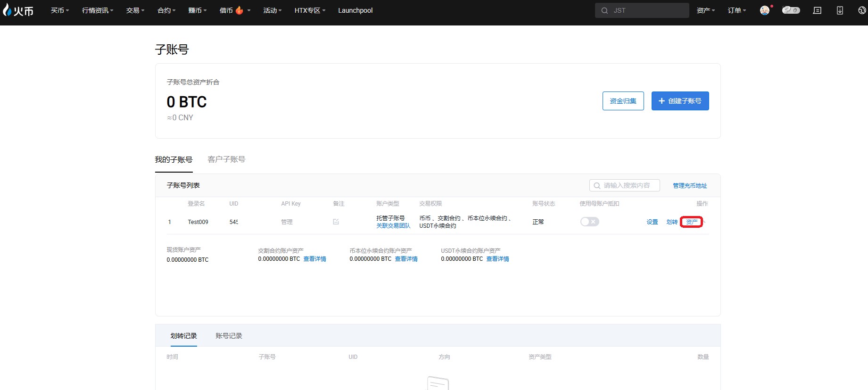Expand the 合约 navigation dropdown

166,10
